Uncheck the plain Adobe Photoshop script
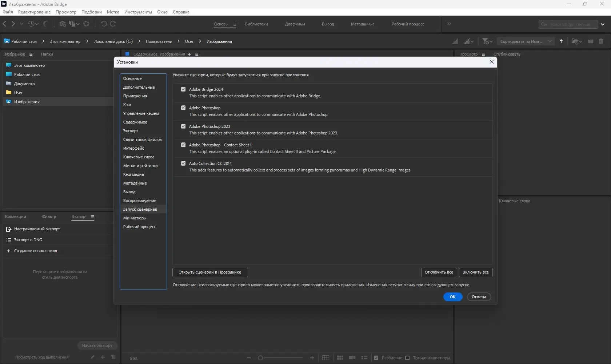Viewport: 611px width, 364px height. click(x=183, y=108)
